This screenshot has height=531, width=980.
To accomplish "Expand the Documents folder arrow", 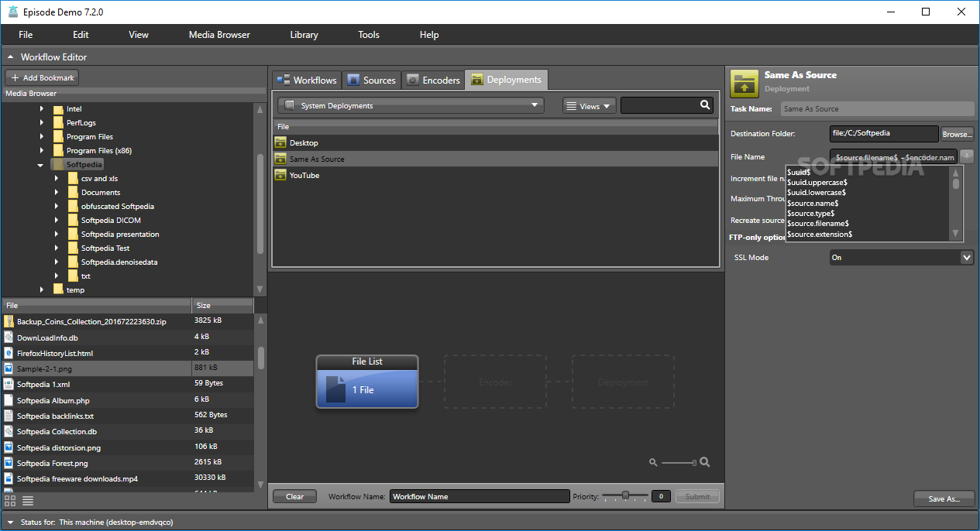I will click(x=57, y=193).
